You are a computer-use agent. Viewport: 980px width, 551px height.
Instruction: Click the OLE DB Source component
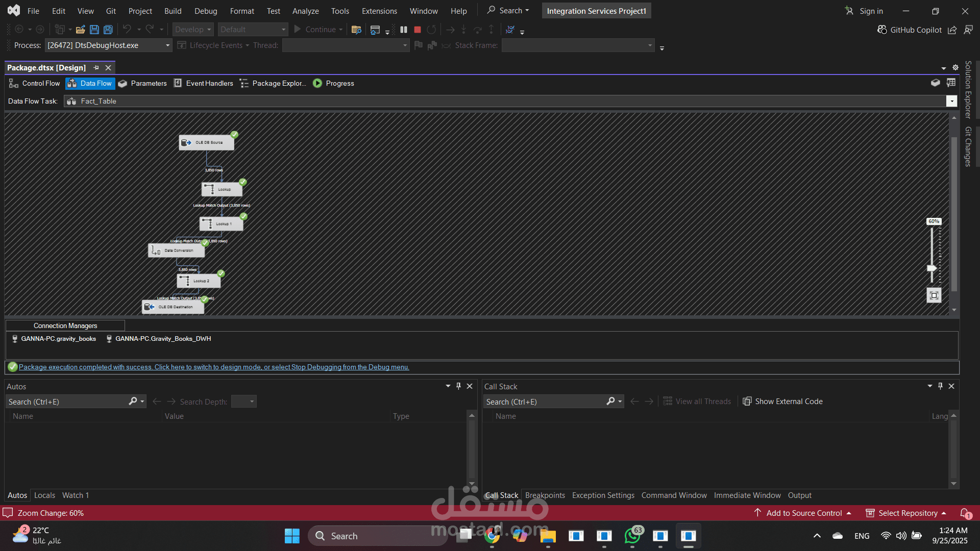[x=207, y=143]
